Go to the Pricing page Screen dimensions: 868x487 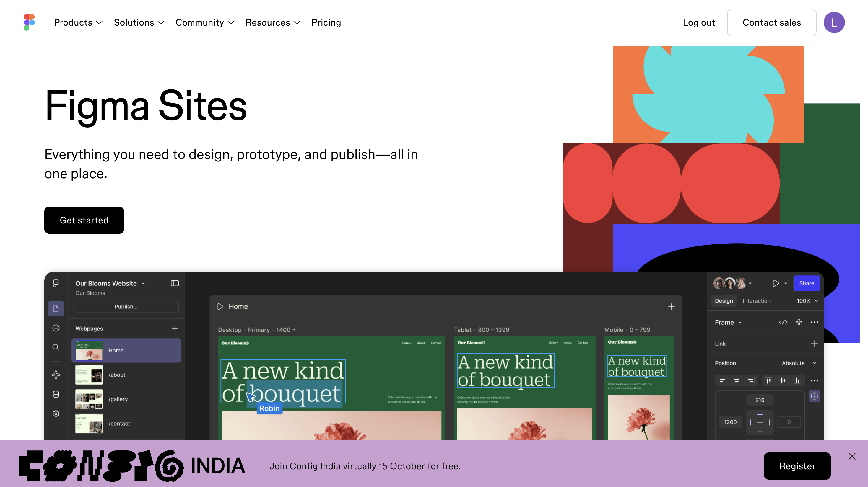(326, 22)
